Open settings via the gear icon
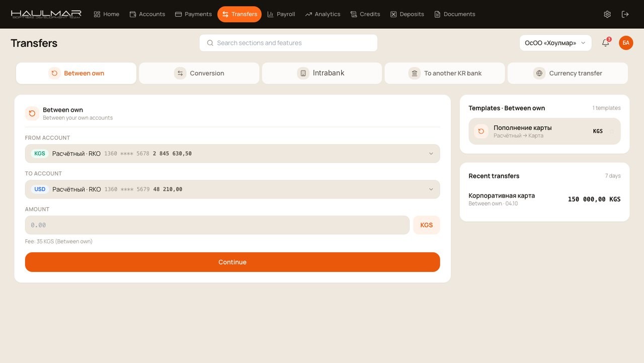Viewport: 644px width, 363px height. [607, 14]
